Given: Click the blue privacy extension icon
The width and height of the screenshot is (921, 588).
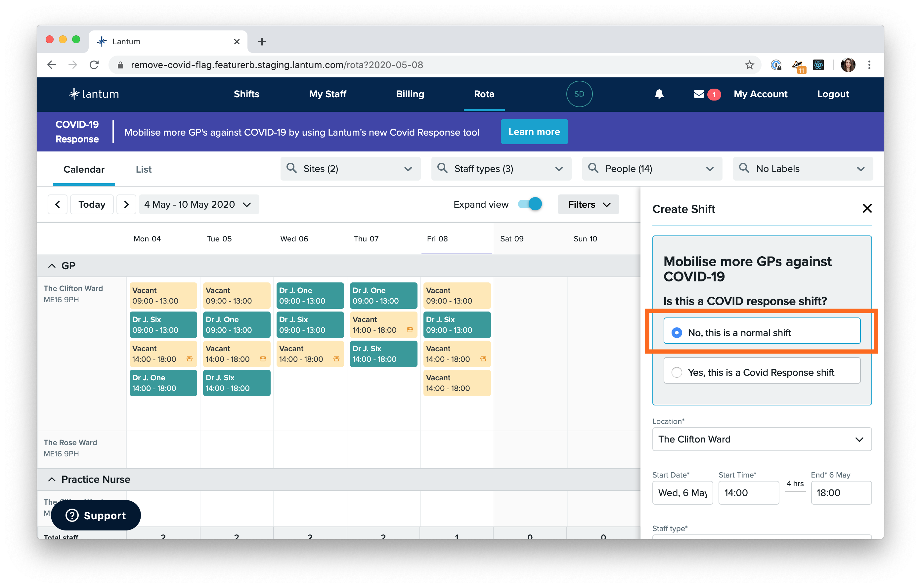Looking at the screenshot, I should coord(776,64).
